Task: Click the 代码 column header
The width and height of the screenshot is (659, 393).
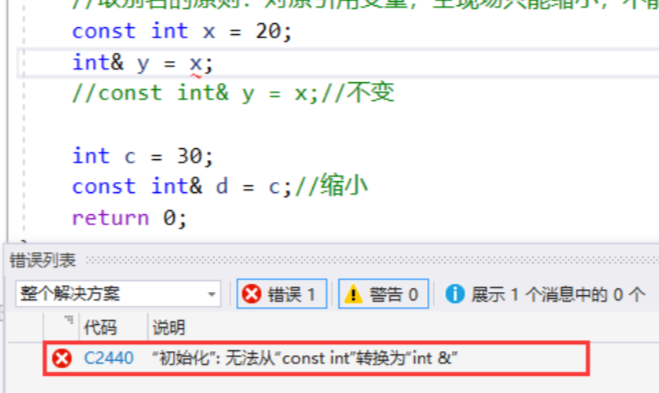Action: (100, 327)
